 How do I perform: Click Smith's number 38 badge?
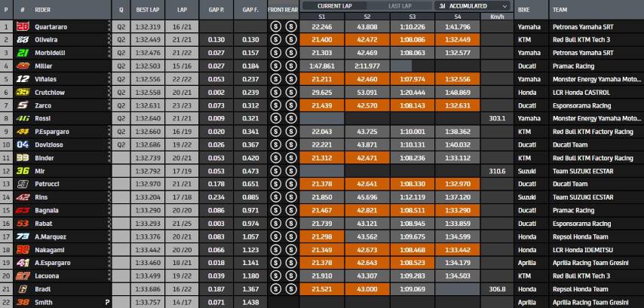22,303
